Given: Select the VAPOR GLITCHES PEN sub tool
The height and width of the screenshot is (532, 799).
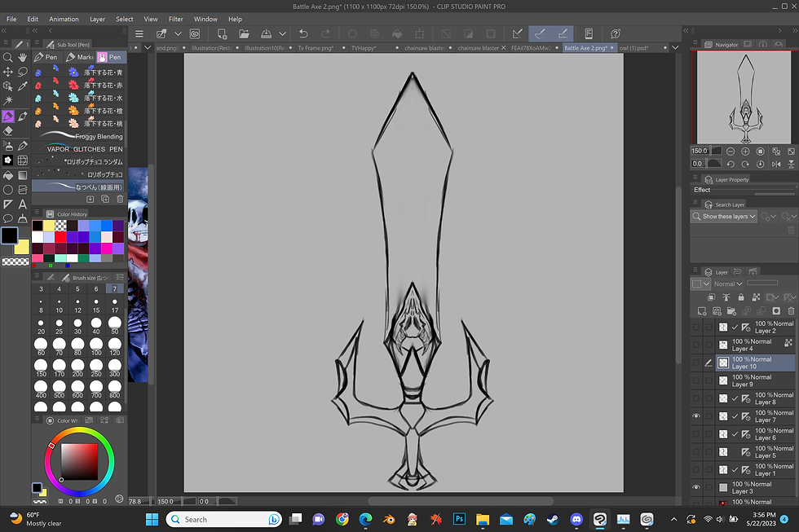Looking at the screenshot, I should click(x=79, y=149).
